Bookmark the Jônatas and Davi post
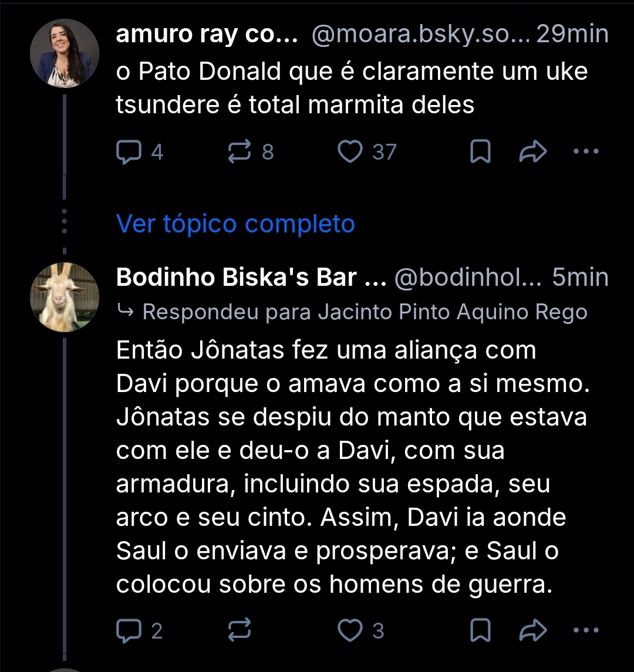This screenshot has width=634, height=672. pos(481,631)
